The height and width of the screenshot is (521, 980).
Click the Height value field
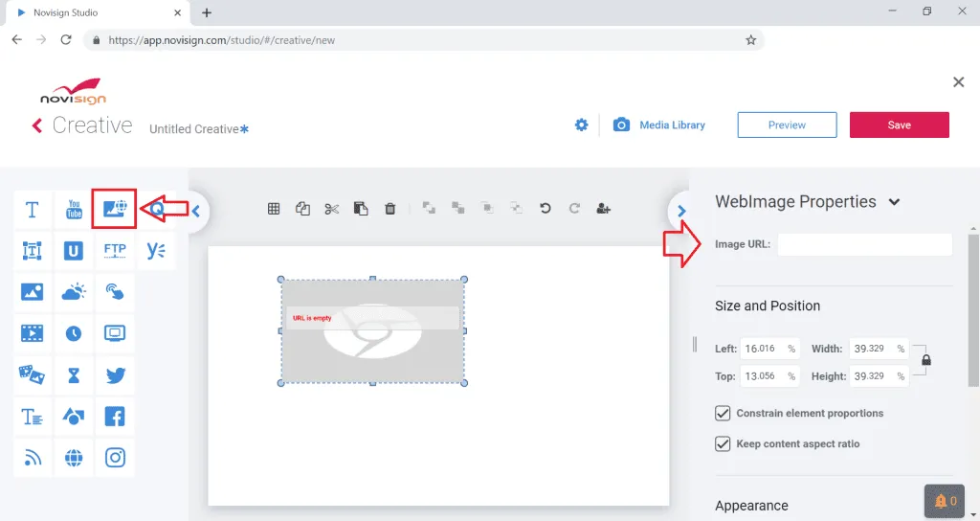879,375
